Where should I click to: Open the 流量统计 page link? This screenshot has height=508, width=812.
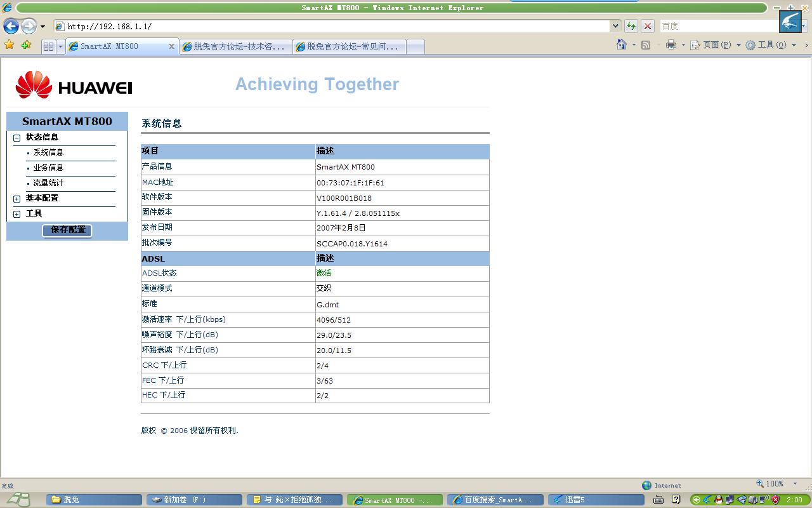click(48, 183)
